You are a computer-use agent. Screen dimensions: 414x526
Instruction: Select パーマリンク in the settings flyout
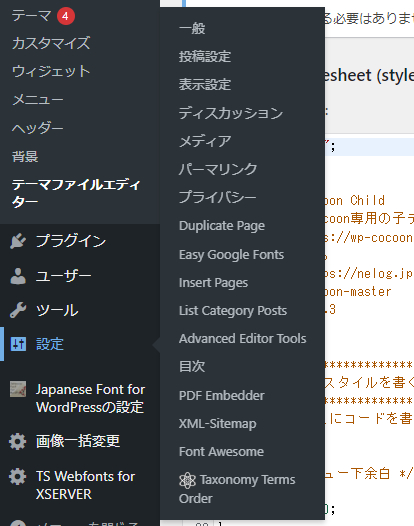pyautogui.click(x=218, y=169)
